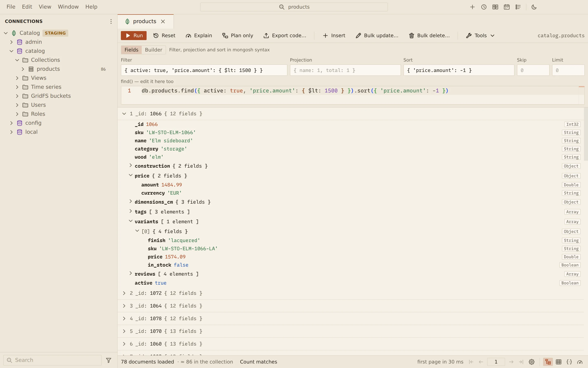Focus the Skip field

pyautogui.click(x=533, y=70)
